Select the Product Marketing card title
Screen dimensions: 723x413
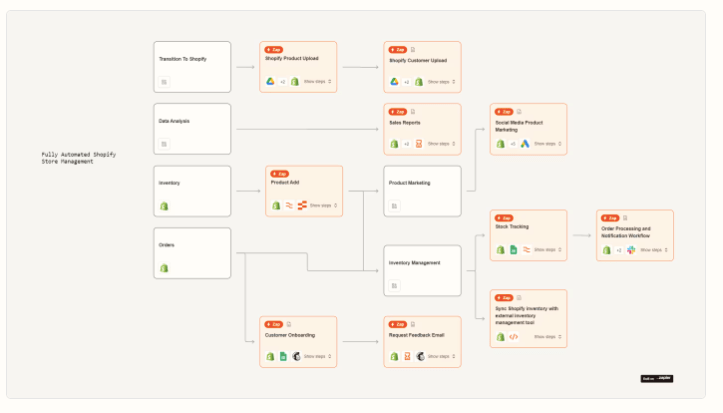(409, 183)
